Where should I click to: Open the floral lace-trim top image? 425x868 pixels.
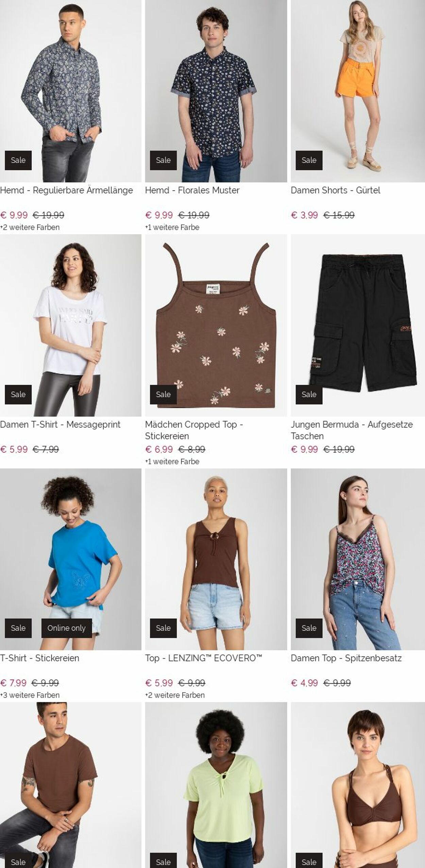358,560
